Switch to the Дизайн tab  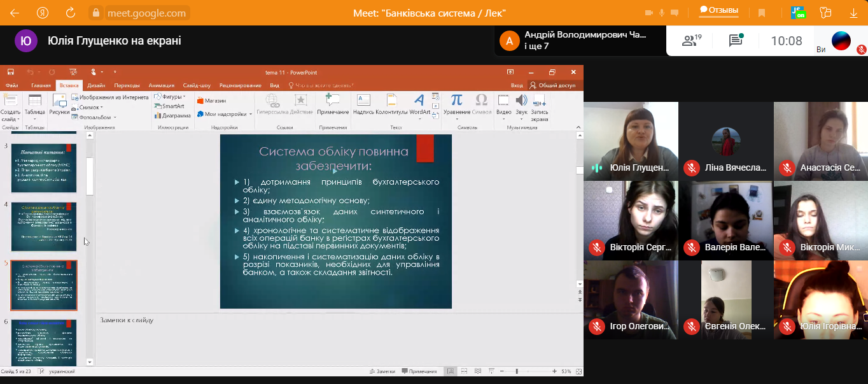pyautogui.click(x=96, y=85)
